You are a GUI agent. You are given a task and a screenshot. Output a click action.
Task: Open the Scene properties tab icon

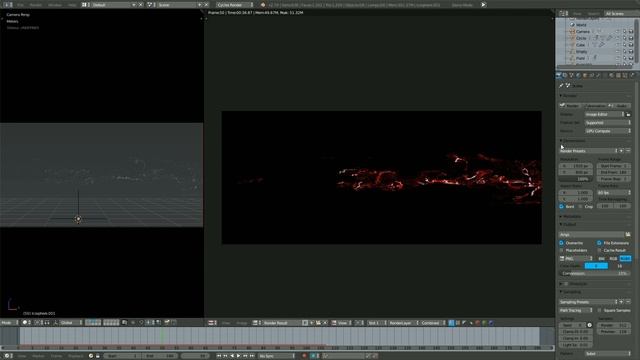point(571,76)
